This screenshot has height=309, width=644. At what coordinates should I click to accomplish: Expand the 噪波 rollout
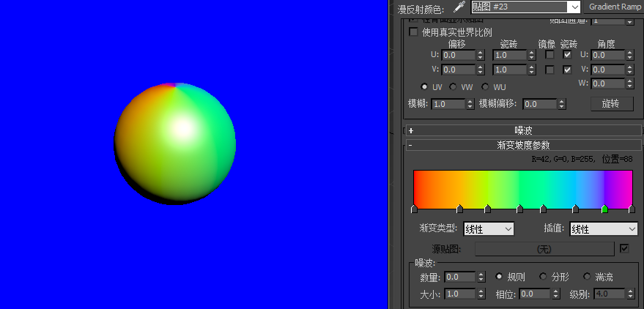(x=523, y=130)
